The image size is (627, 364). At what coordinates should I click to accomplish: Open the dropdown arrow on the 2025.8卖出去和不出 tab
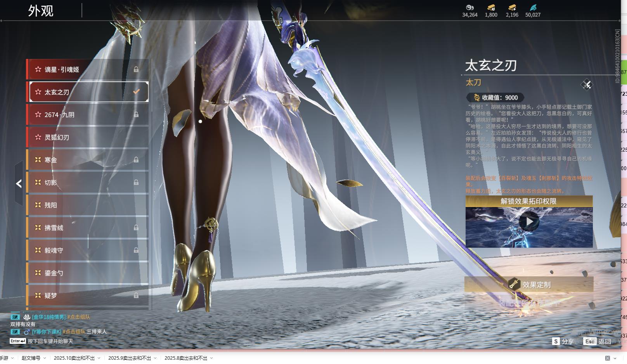tap(211, 358)
